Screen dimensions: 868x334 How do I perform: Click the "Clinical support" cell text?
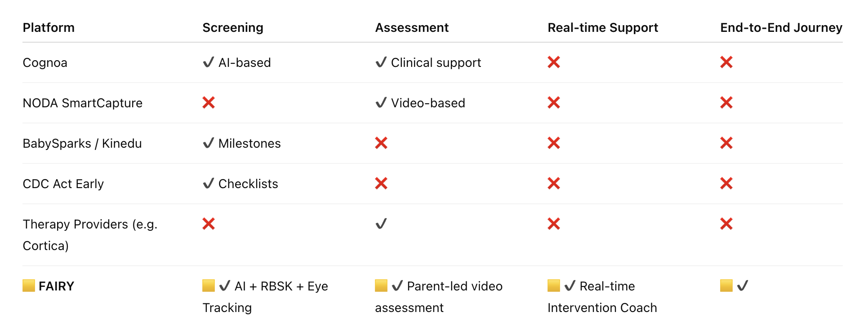436,63
